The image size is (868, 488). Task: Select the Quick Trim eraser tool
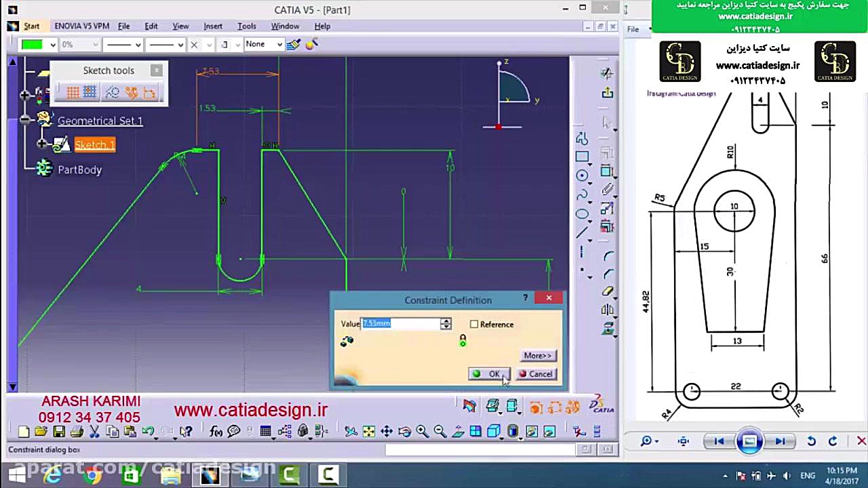(608, 291)
